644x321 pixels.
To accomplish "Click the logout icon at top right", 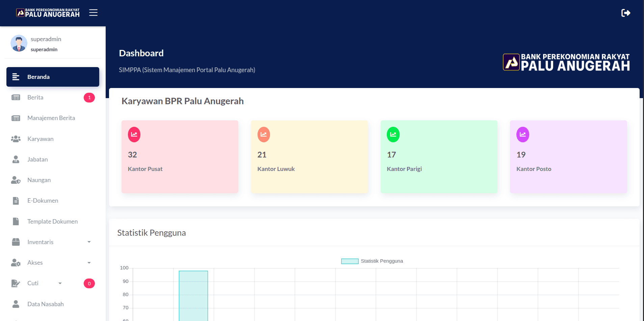I will point(626,12).
